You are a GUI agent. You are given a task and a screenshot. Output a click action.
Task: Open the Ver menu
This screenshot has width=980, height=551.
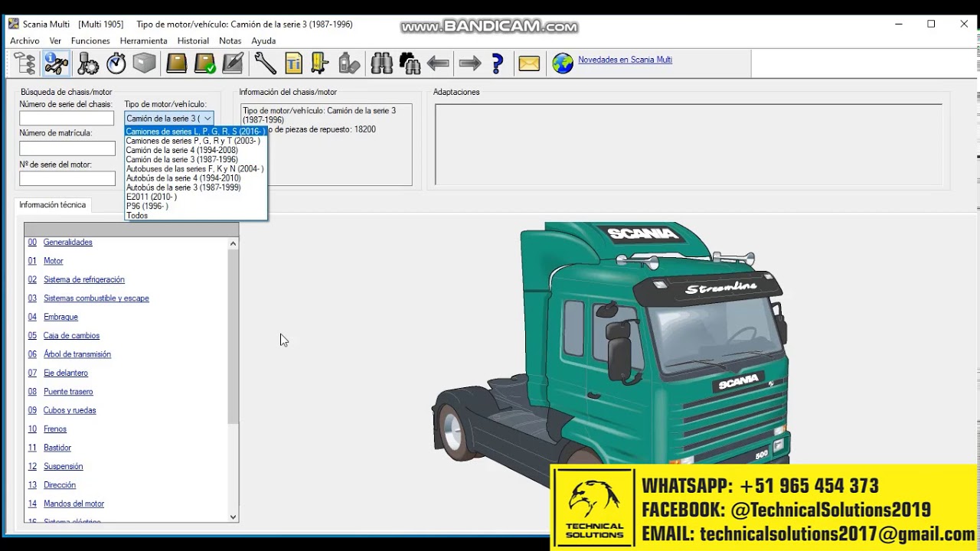[55, 41]
